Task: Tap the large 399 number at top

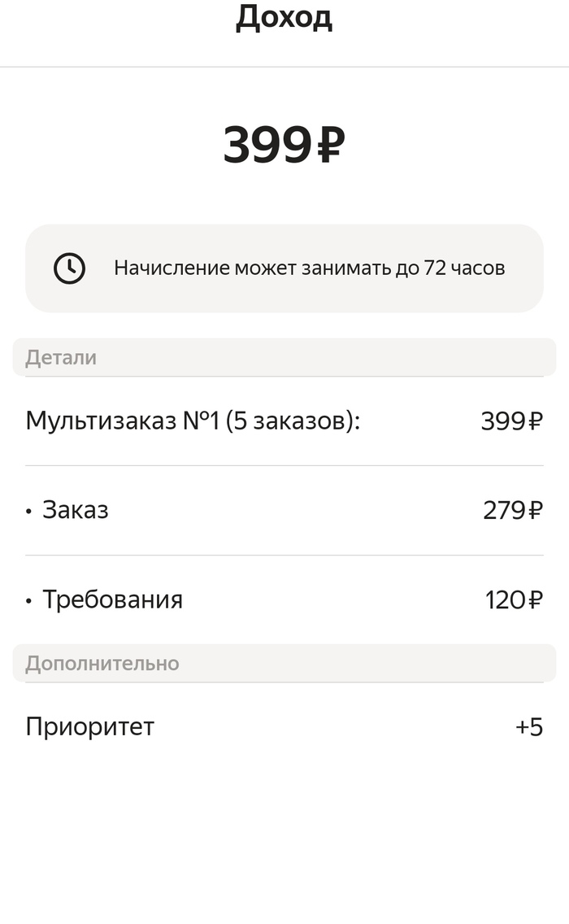Action: (x=267, y=145)
